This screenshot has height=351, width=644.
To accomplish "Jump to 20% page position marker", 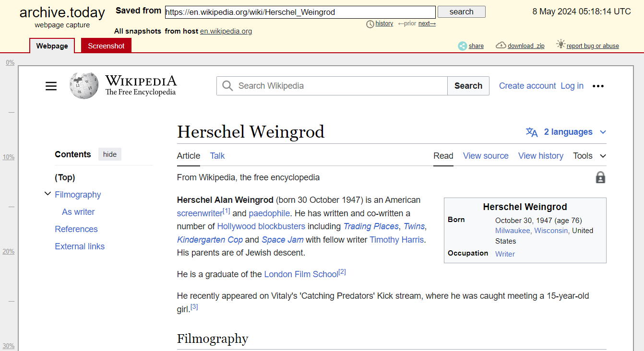I will click(x=9, y=252).
